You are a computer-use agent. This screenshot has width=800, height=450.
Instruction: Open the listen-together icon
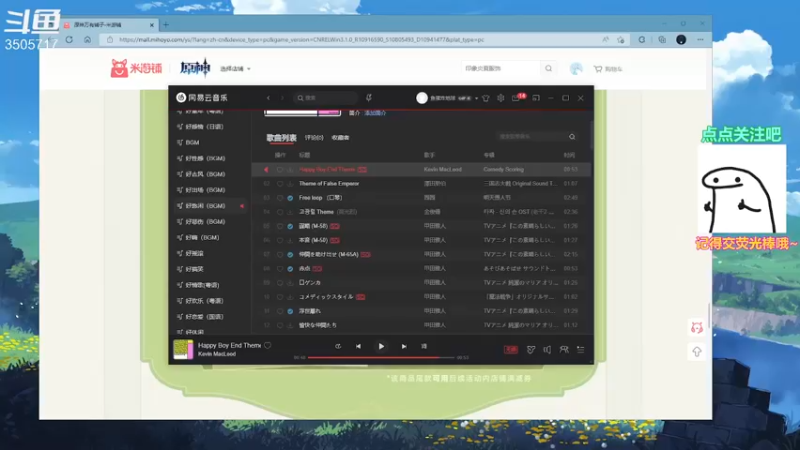pyautogui.click(x=564, y=349)
